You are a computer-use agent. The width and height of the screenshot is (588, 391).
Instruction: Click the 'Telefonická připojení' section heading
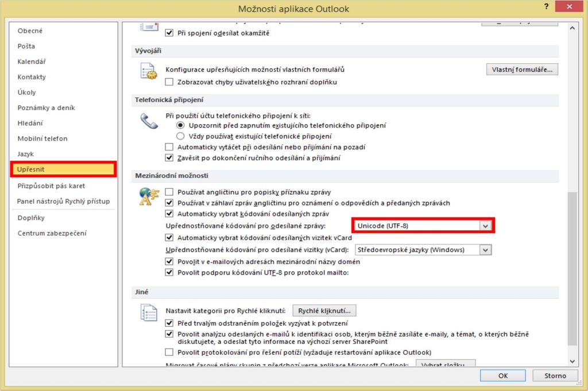pyautogui.click(x=169, y=100)
